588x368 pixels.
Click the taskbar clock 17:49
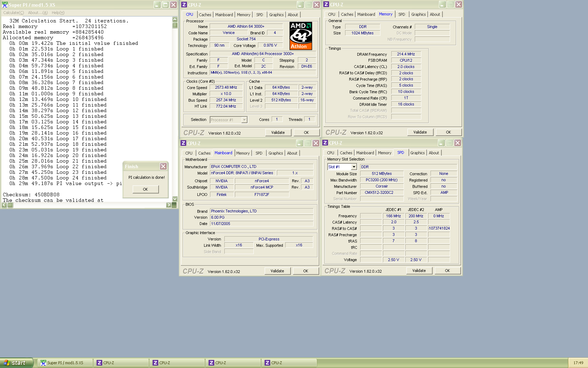pyautogui.click(x=578, y=363)
